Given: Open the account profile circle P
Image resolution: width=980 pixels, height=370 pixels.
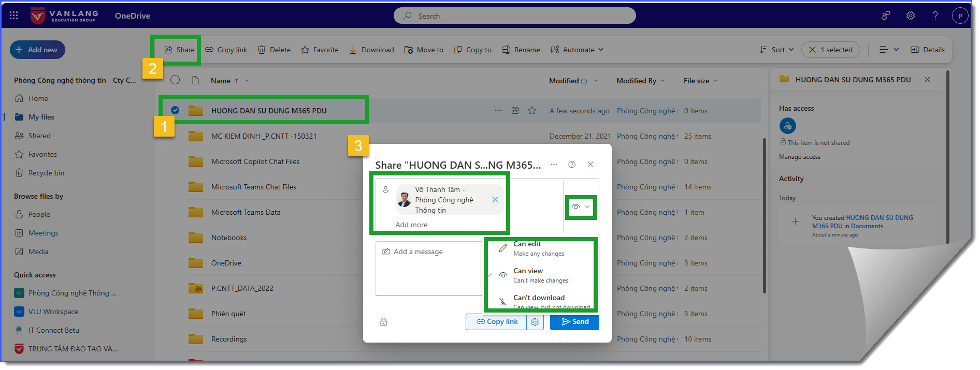Looking at the screenshot, I should tap(960, 16).
